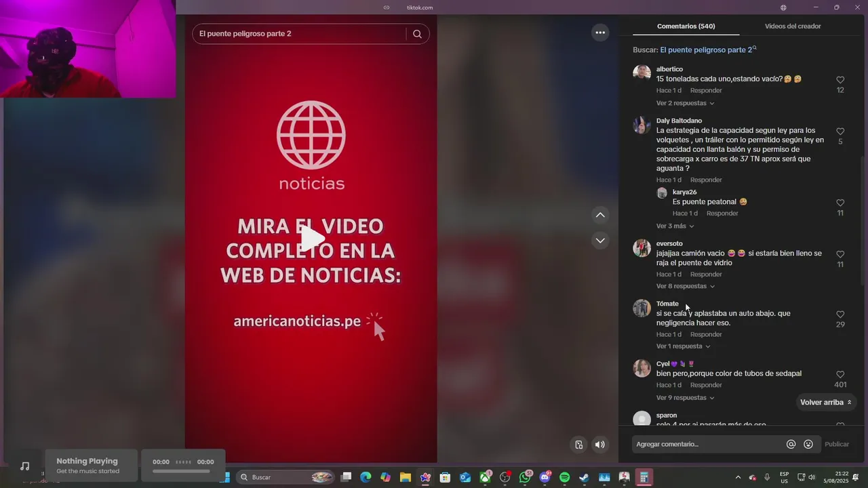
Task: Expand 'Ver 1 respuesta' under Tómate
Action: [x=683, y=346]
